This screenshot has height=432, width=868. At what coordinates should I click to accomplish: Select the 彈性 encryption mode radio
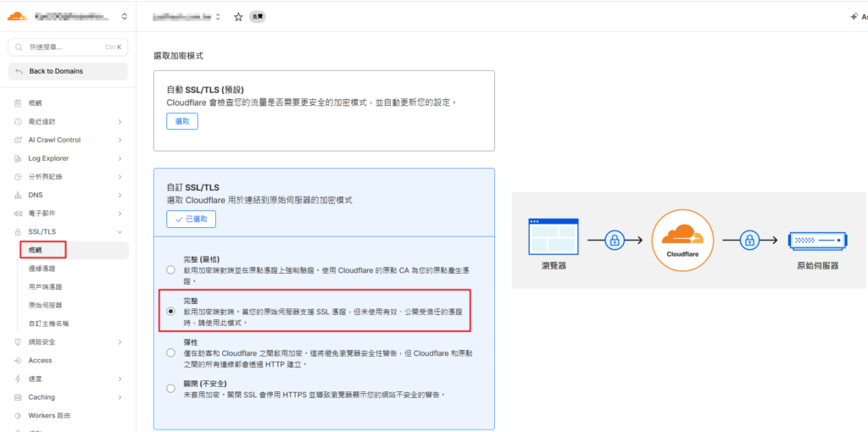coord(170,352)
